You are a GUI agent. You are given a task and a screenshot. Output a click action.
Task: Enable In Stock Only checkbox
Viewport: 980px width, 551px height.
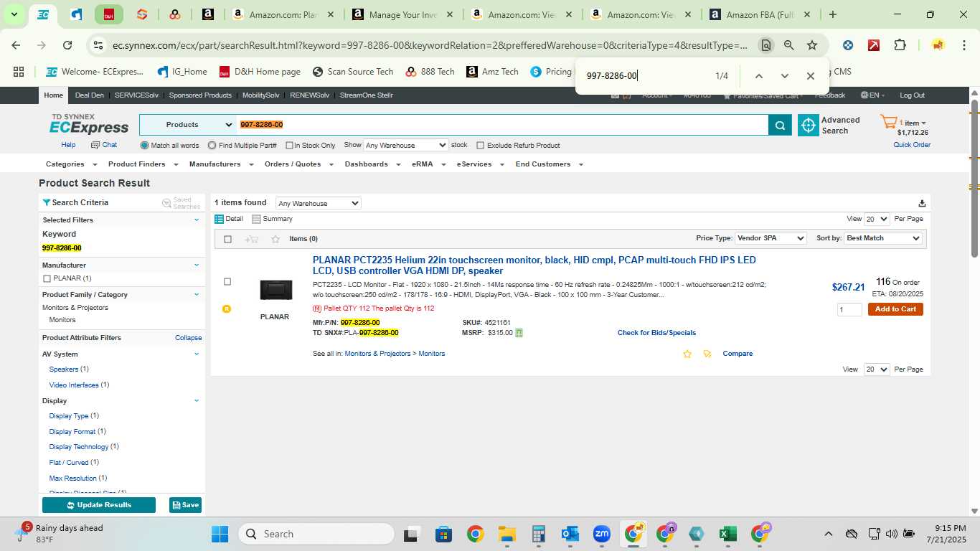click(289, 146)
